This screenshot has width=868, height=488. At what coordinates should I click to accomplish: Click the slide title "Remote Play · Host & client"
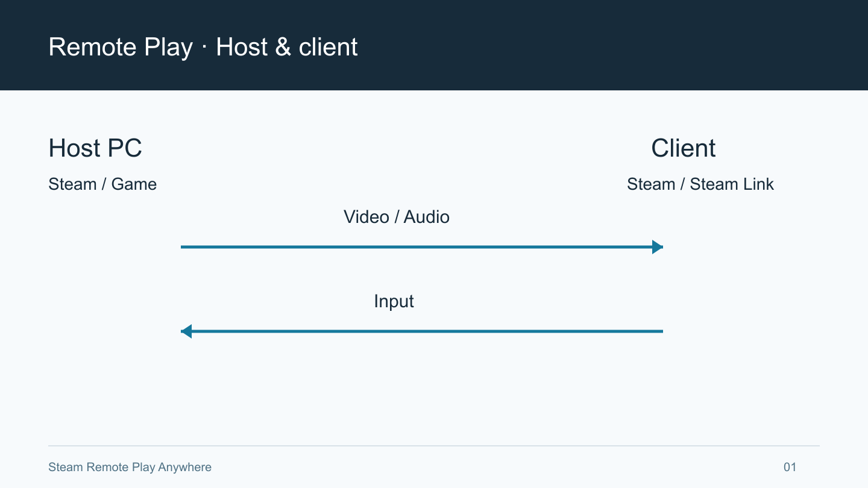(x=203, y=47)
